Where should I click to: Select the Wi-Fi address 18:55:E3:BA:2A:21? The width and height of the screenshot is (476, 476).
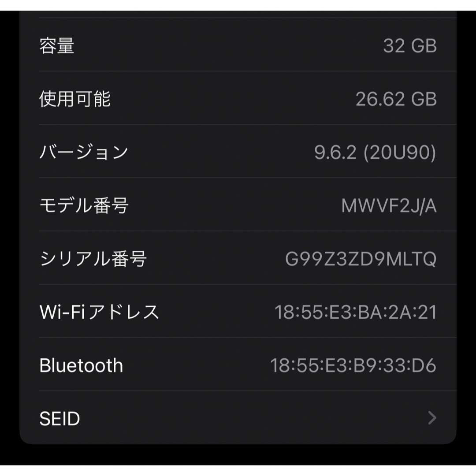click(x=356, y=312)
